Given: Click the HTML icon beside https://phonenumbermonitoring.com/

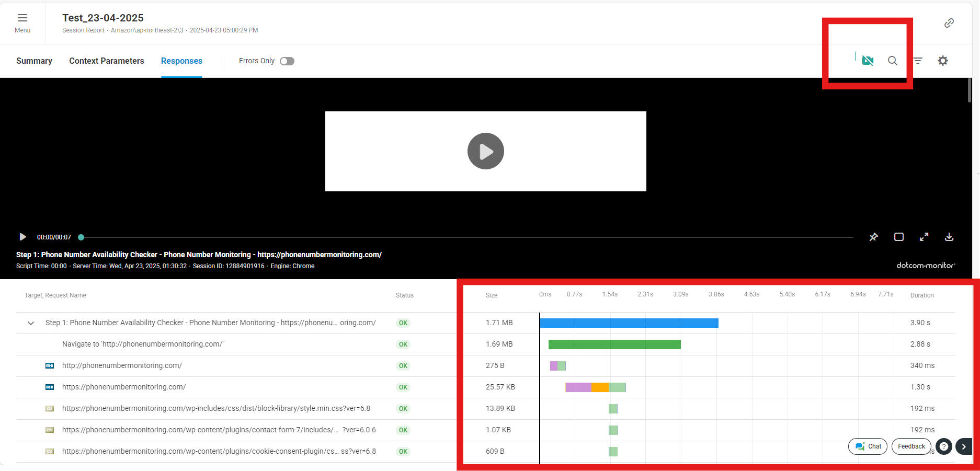Looking at the screenshot, I should (x=50, y=387).
